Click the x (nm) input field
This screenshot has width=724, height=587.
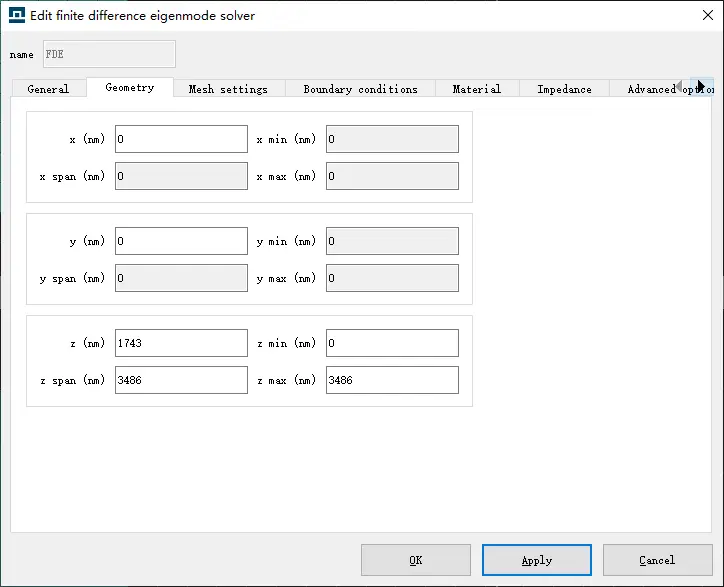[181, 139]
